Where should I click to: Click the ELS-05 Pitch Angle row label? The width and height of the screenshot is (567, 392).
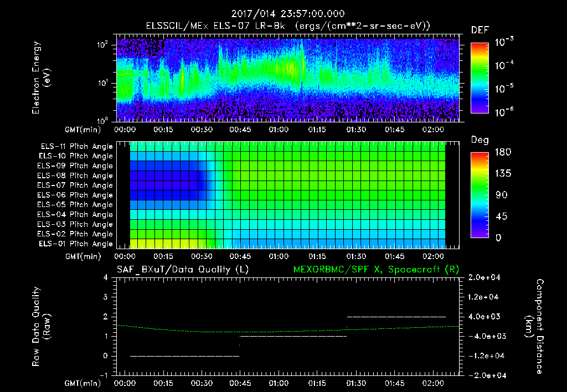pos(75,205)
